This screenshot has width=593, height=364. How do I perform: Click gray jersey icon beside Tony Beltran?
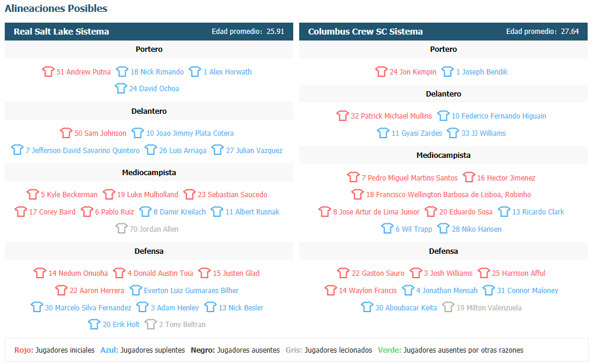(x=151, y=324)
